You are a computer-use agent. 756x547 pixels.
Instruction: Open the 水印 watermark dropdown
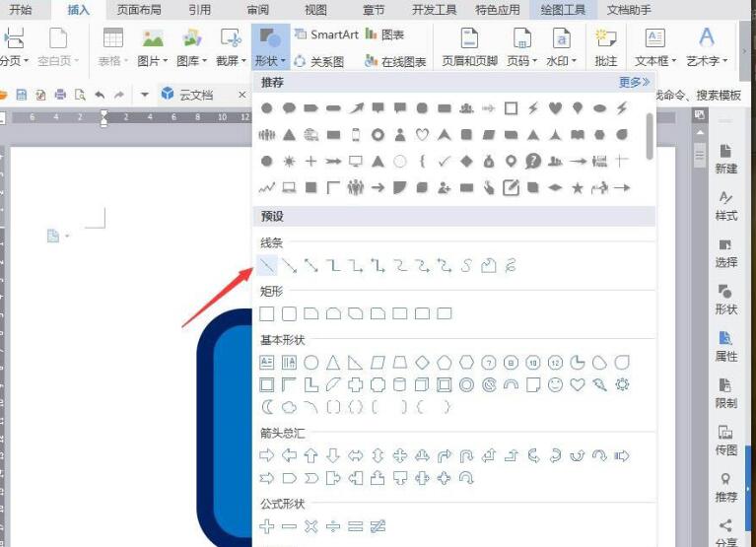[561, 46]
